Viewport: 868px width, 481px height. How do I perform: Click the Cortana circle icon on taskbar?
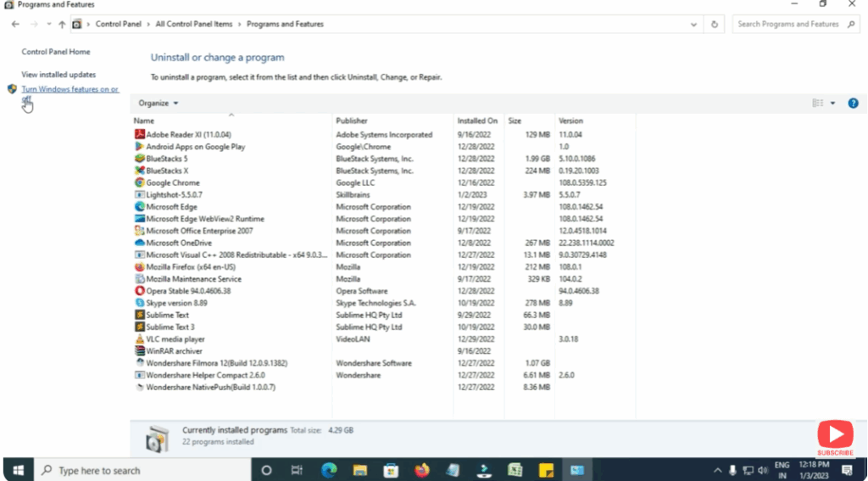(266, 470)
